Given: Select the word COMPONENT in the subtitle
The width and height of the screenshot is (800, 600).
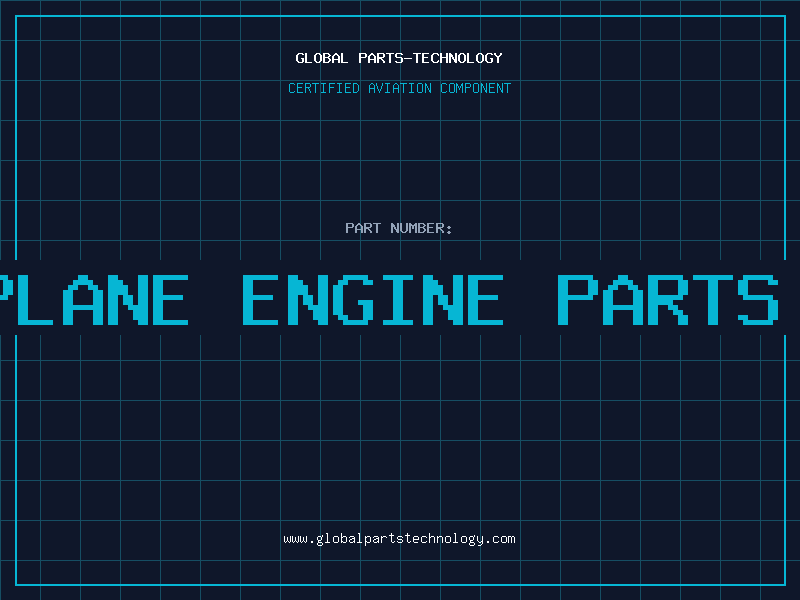Looking at the screenshot, I should pyautogui.click(x=473, y=88).
